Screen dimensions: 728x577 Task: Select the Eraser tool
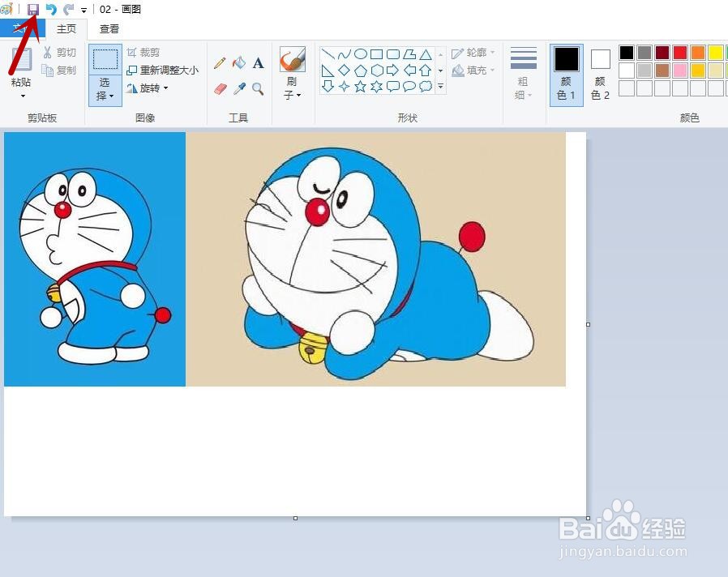pyautogui.click(x=219, y=87)
